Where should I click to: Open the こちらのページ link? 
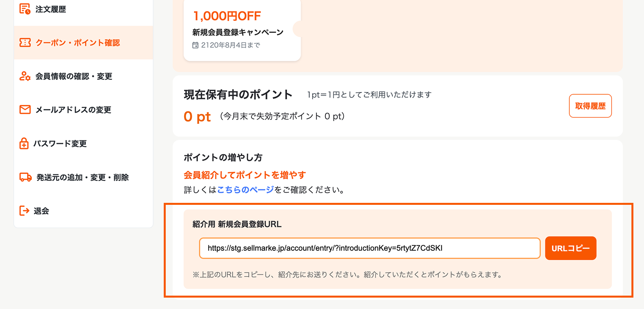pos(245,190)
